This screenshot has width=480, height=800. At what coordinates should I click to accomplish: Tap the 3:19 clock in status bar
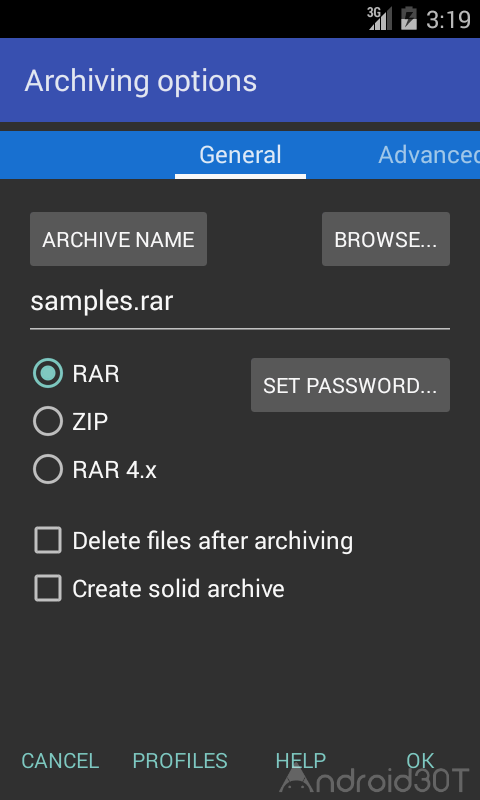448,19
